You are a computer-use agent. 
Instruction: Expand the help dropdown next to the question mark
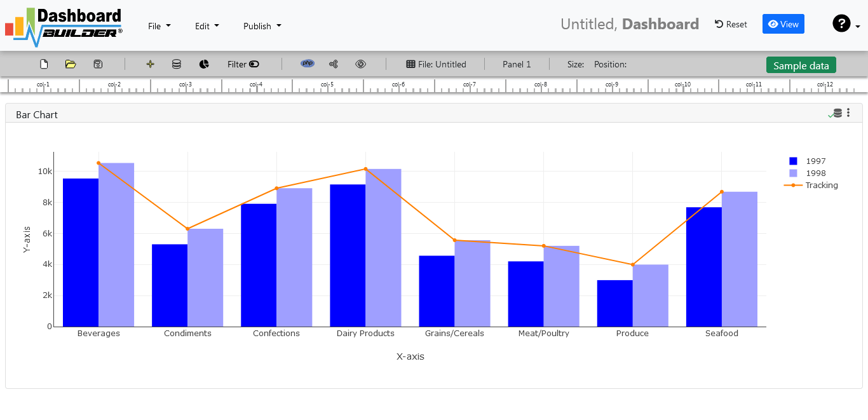858,27
